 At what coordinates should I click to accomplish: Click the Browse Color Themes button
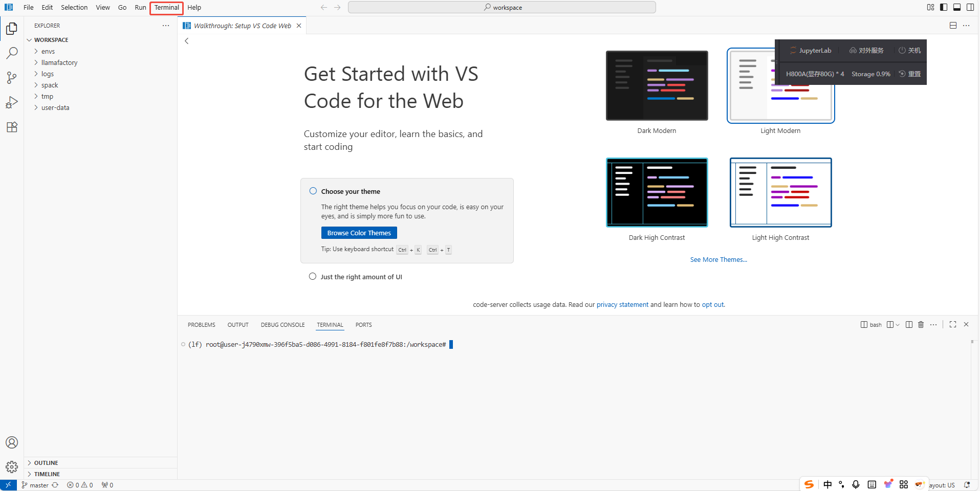click(359, 233)
